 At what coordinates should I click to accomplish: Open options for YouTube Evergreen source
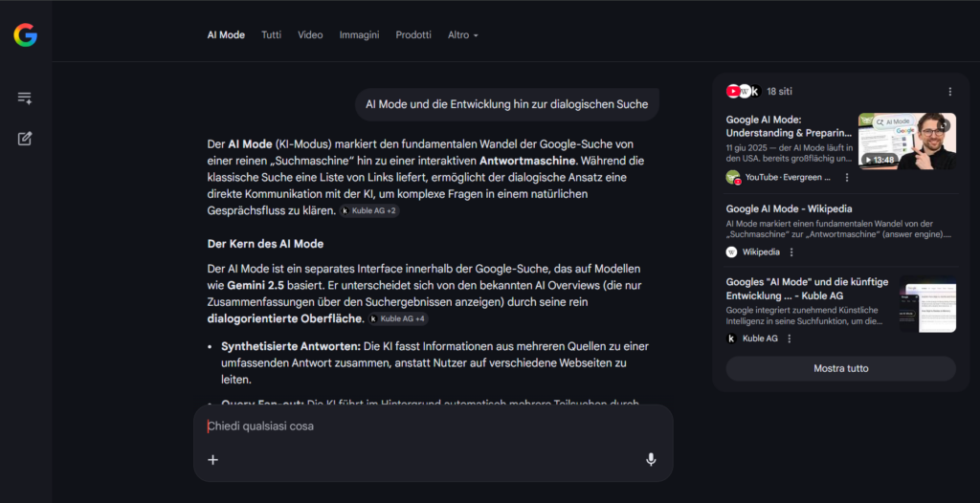[x=847, y=178]
